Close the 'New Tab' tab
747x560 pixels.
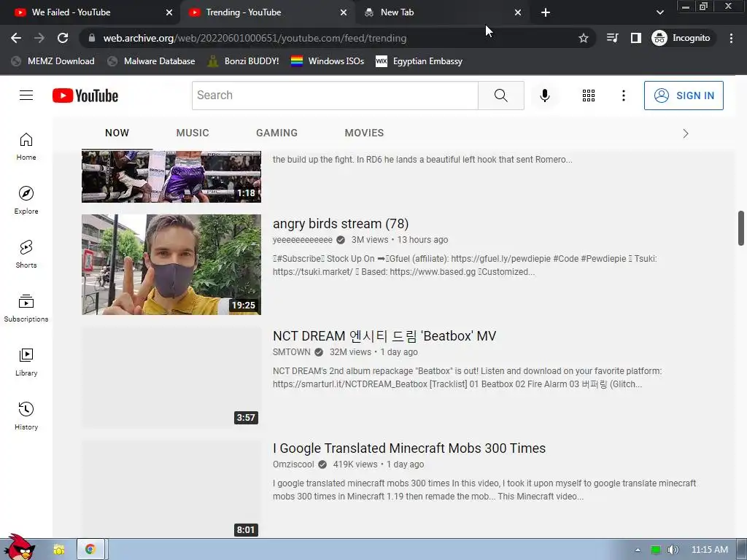click(x=518, y=12)
